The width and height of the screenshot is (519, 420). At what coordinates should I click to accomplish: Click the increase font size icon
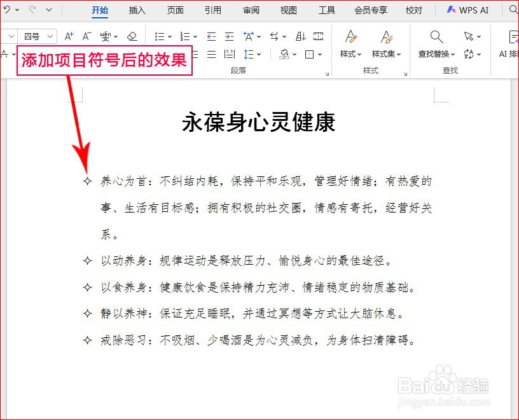(69, 37)
